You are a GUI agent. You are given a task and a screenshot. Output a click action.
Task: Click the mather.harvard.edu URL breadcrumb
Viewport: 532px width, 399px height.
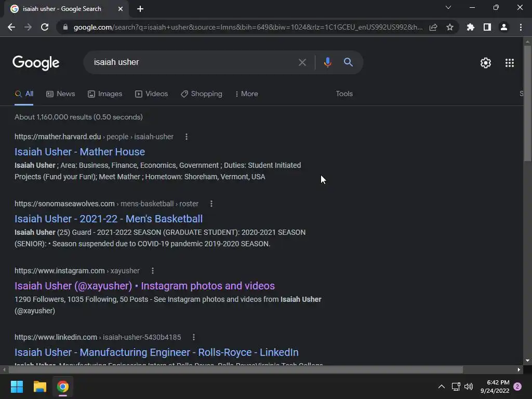94,137
